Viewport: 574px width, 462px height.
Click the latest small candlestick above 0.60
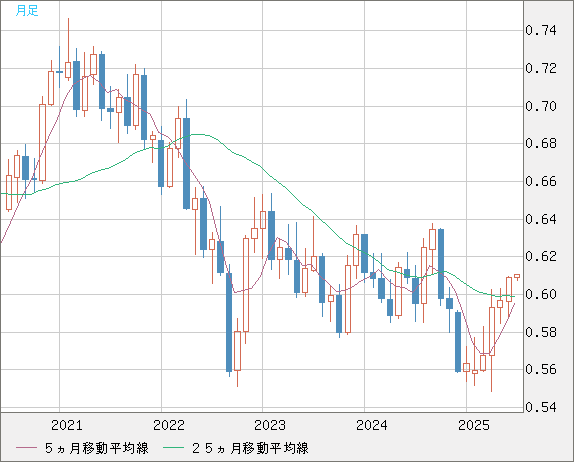(517, 277)
